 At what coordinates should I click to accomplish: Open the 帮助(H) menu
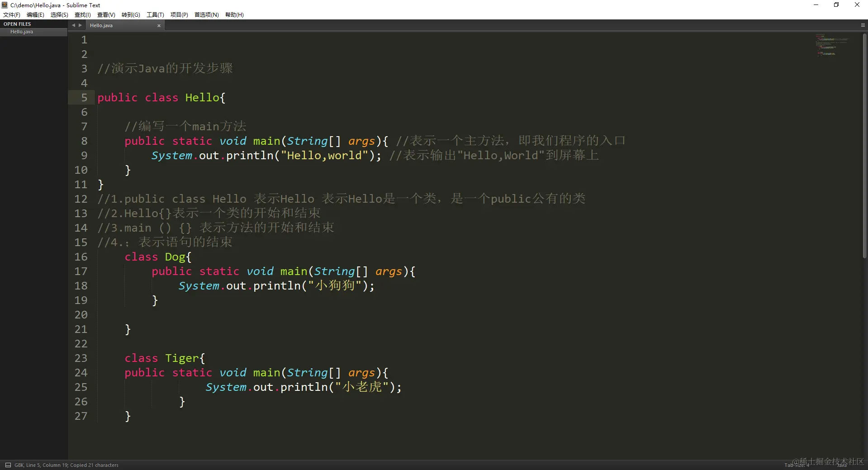pos(234,15)
